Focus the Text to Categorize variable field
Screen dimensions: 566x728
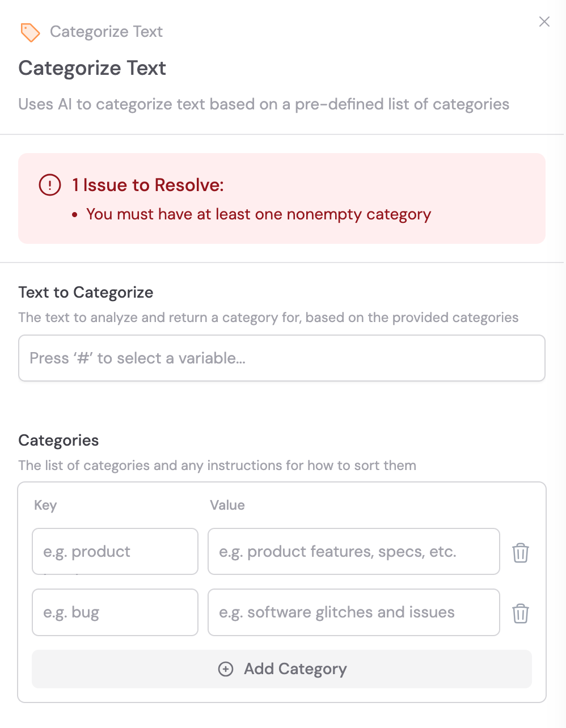coord(282,358)
